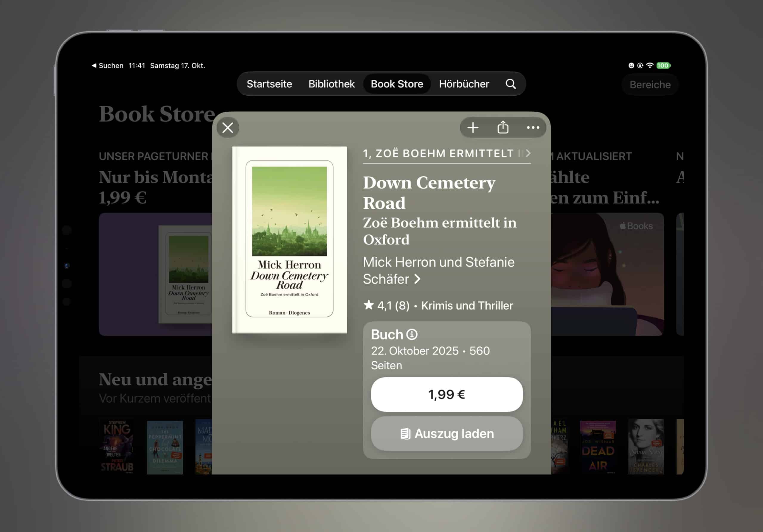Close the book detail popup
The width and height of the screenshot is (763, 532).
pos(228,127)
